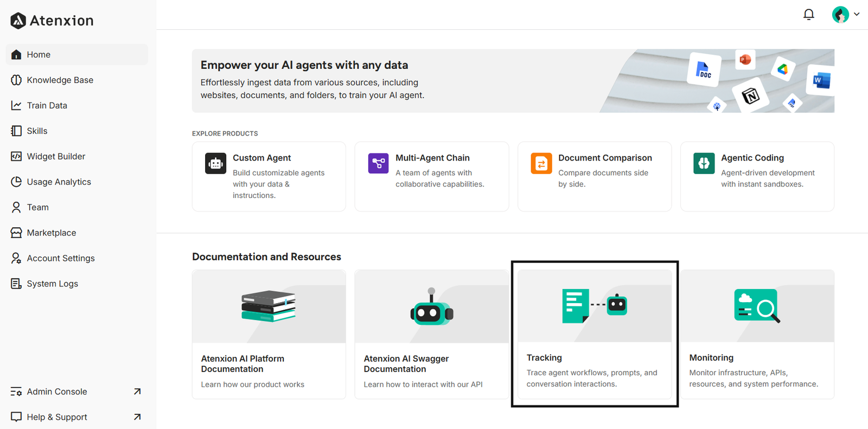Click the System Logs icon
Image resolution: width=868 pixels, height=429 pixels.
[16, 284]
